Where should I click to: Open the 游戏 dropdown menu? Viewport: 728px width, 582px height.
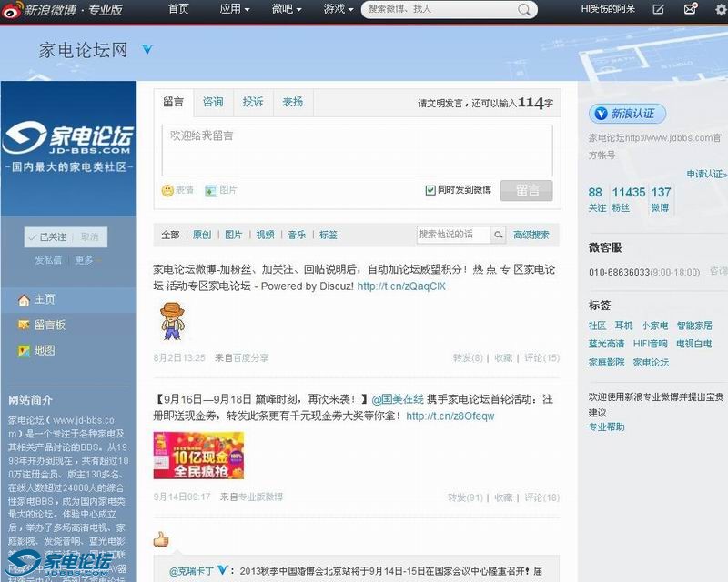coord(339,9)
